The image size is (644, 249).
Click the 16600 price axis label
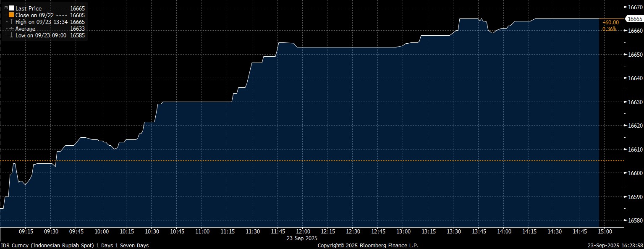tap(634, 173)
